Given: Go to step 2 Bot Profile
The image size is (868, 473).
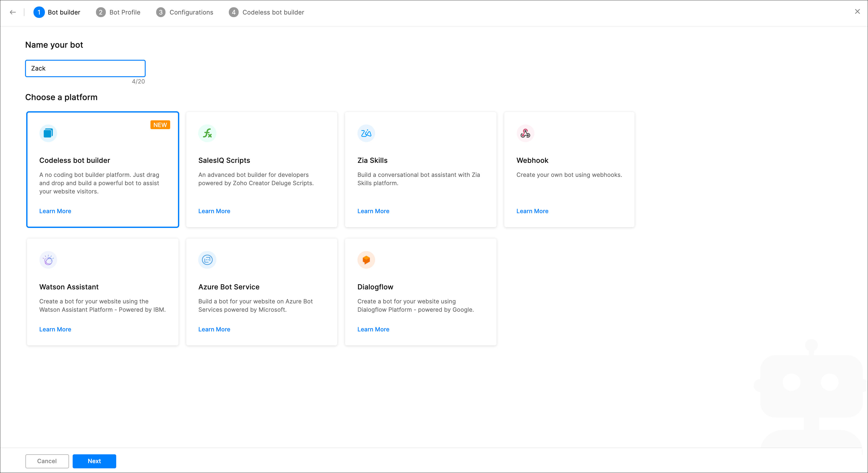Looking at the screenshot, I should tap(118, 12).
